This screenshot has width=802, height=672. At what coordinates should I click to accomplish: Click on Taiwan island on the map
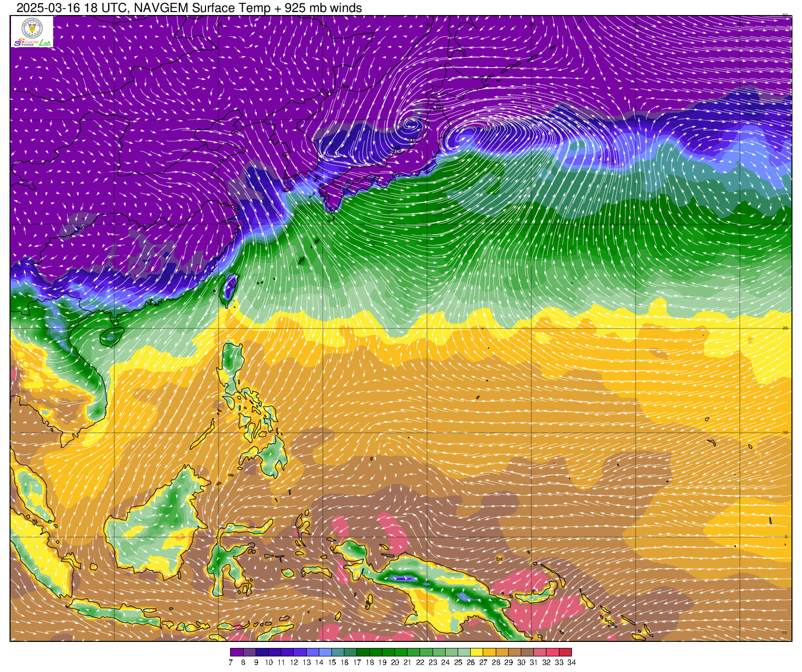[x=230, y=288]
